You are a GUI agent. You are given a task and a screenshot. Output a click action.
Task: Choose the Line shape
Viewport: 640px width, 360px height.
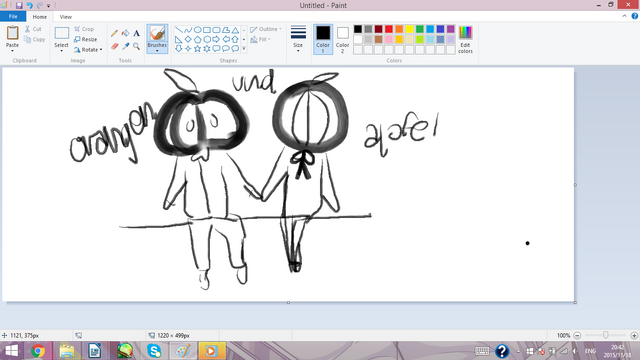click(x=178, y=30)
